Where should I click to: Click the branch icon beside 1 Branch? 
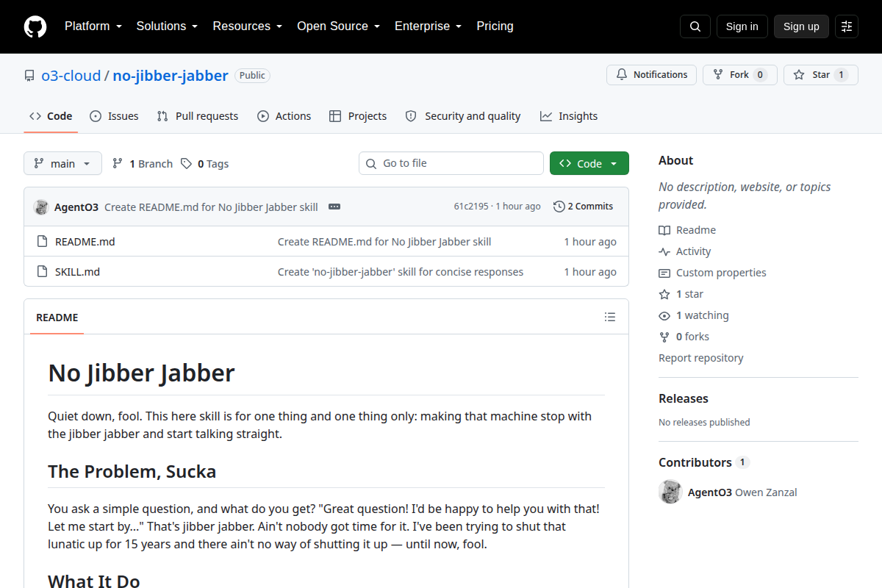point(118,164)
